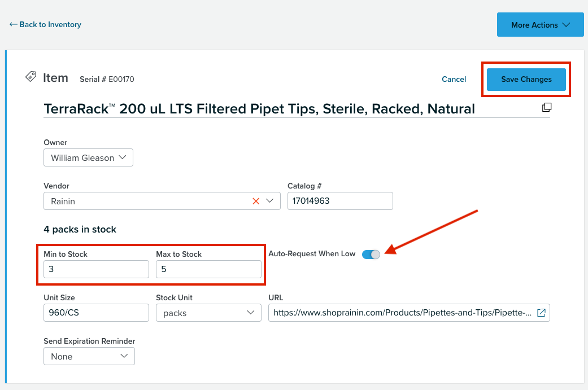
Task: Go Back to Inventory
Action: [x=45, y=24]
